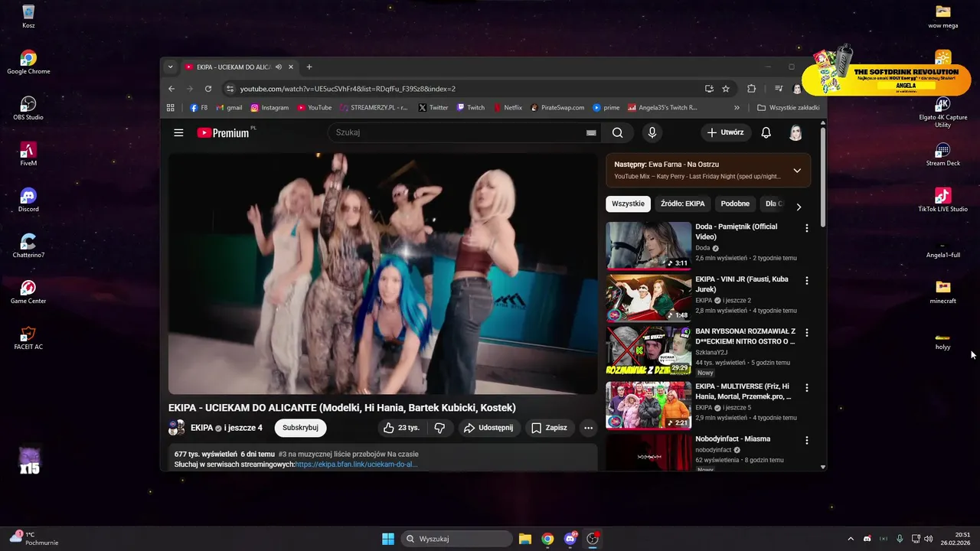Open the YouTube account avatar menu
980x551 pixels.
click(795, 132)
